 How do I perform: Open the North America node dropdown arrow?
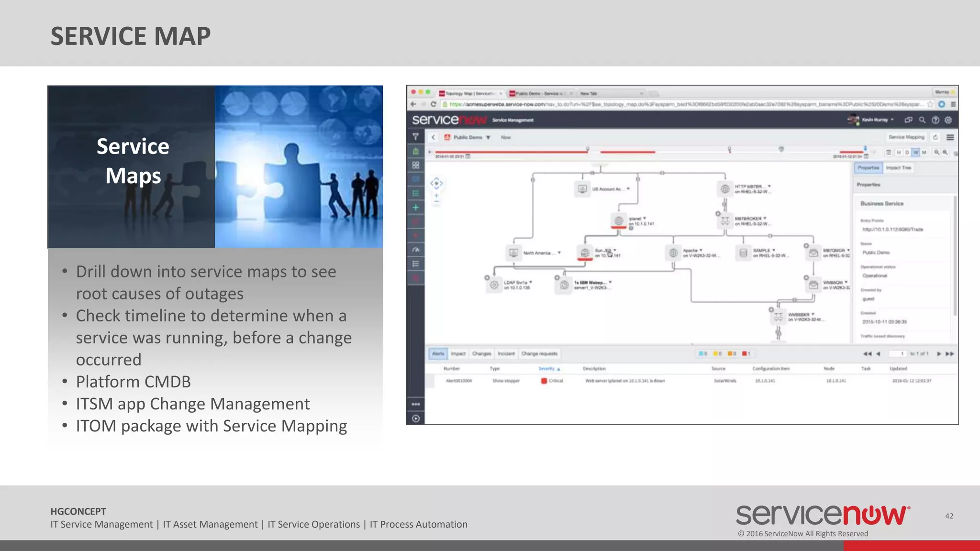coord(559,253)
